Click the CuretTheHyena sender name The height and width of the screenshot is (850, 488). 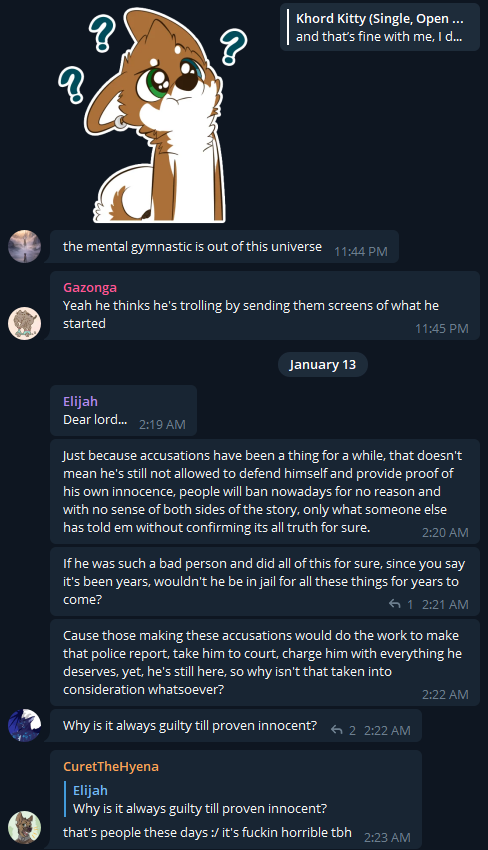coord(111,767)
